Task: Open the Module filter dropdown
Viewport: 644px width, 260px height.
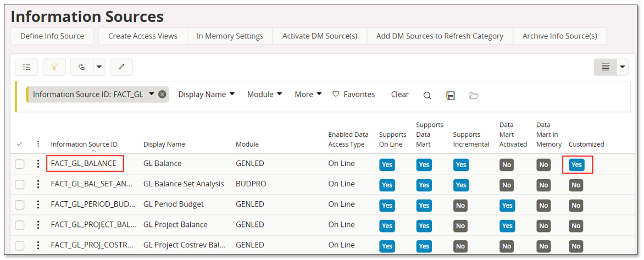Action: click(x=264, y=95)
